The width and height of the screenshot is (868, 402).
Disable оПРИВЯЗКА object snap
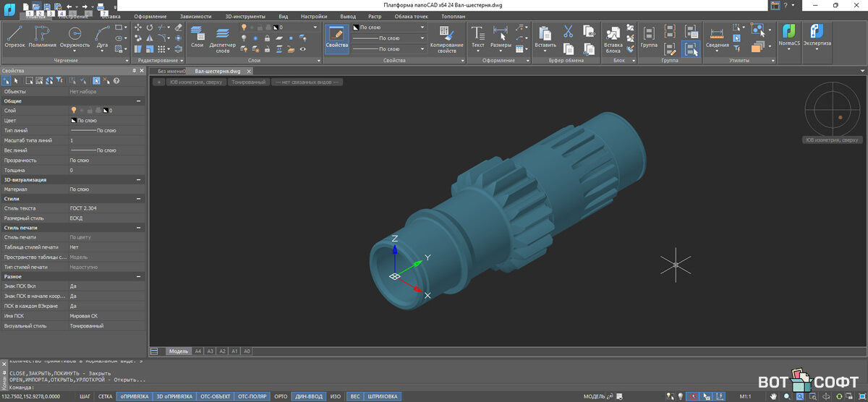click(134, 396)
